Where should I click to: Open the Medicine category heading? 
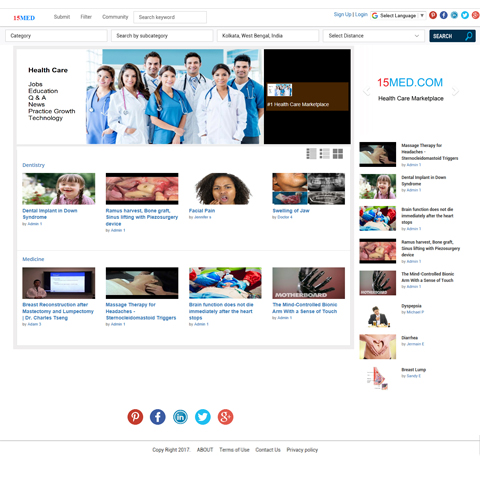33,259
